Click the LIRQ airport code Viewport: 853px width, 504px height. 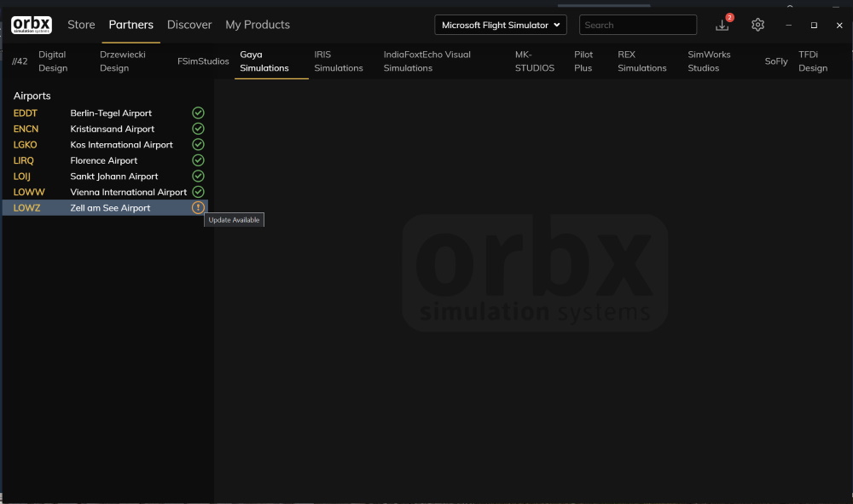(23, 159)
